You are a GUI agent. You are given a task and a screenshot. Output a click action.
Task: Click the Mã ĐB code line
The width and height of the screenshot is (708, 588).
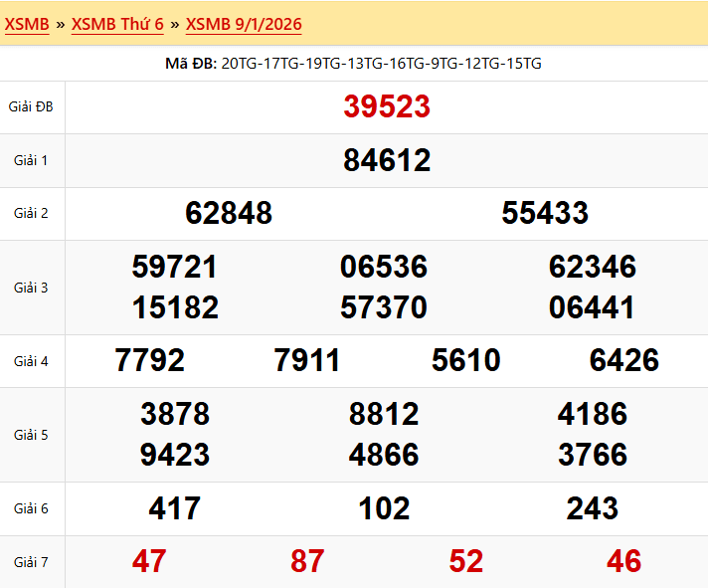coord(353,64)
